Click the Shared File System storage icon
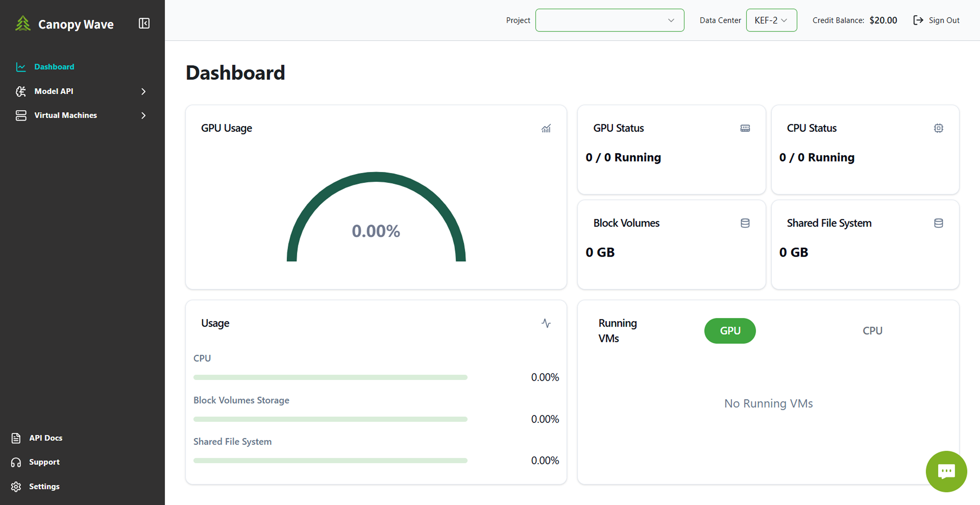Image resolution: width=980 pixels, height=505 pixels. pos(939,223)
